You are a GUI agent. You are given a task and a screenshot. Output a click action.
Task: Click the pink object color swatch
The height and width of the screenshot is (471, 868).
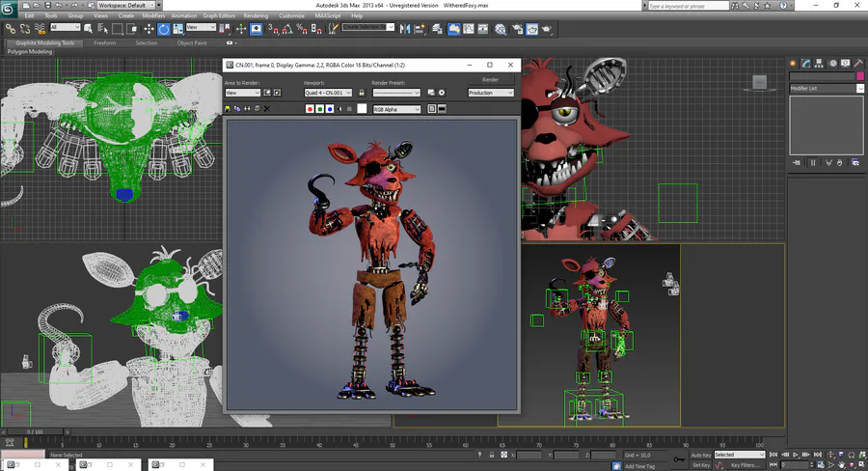click(x=860, y=76)
